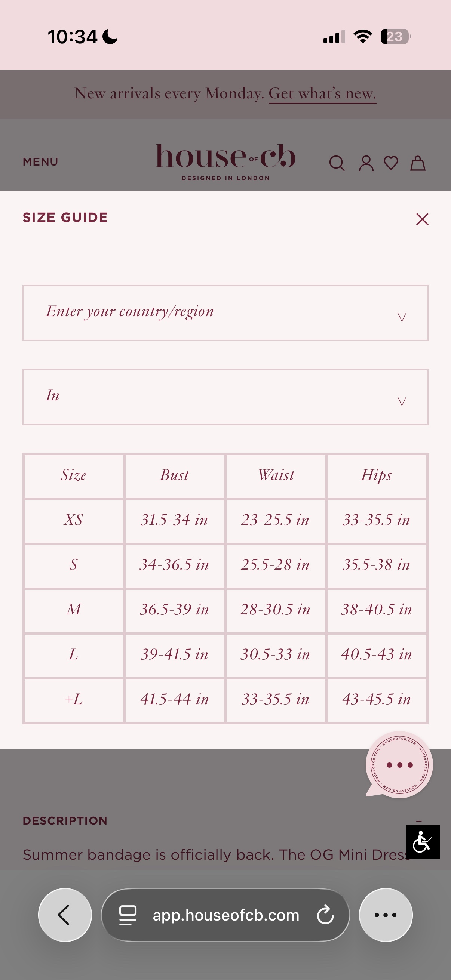Screen dimensions: 451x980
Task: Open the MENU navigation
Action: (40, 162)
